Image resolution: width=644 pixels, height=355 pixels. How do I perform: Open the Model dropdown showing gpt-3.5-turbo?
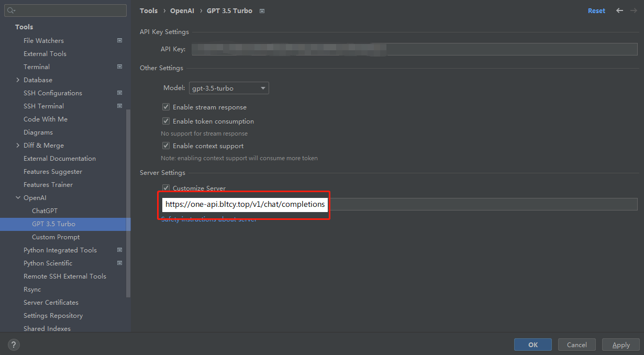pyautogui.click(x=229, y=88)
